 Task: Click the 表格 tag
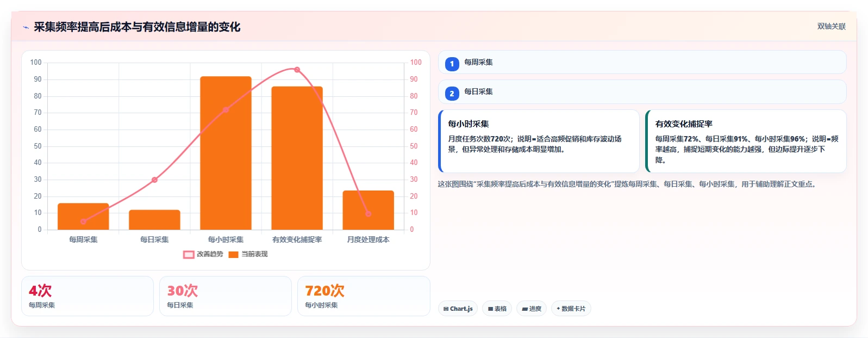click(497, 309)
